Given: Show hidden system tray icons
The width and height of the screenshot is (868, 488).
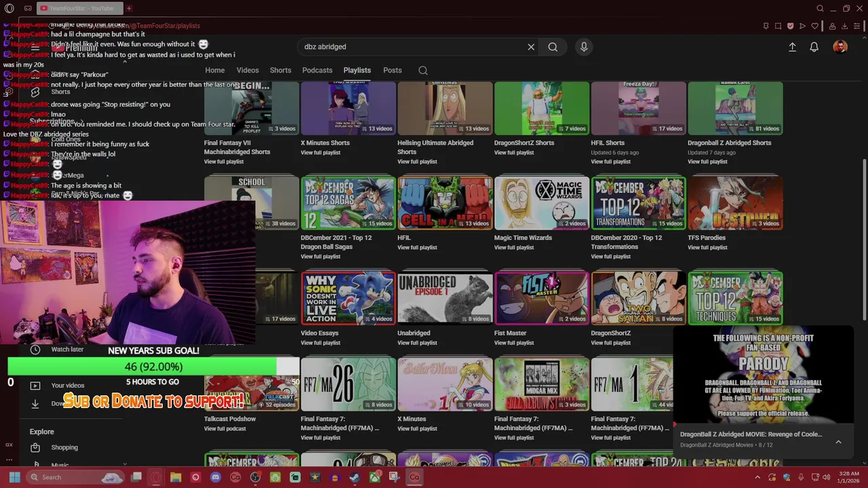Looking at the screenshot, I should (757, 477).
